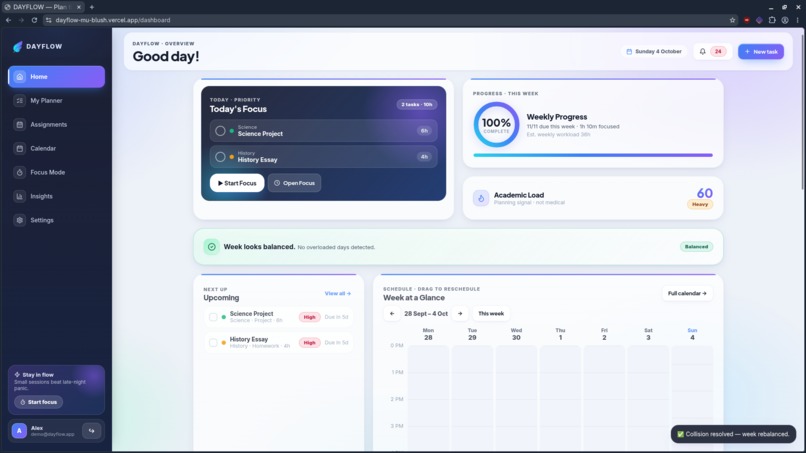Select Sat 3 column header
Screen dimensions: 806x453
648,334
